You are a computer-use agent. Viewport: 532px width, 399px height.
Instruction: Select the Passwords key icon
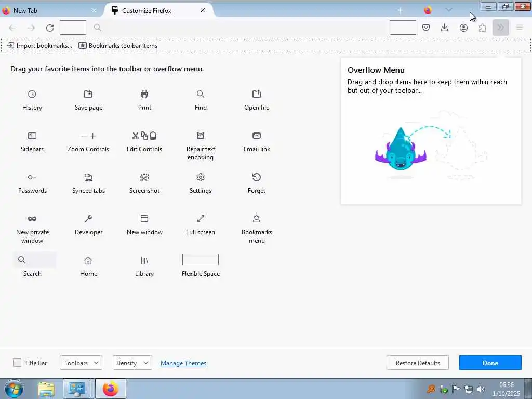[x=32, y=177]
